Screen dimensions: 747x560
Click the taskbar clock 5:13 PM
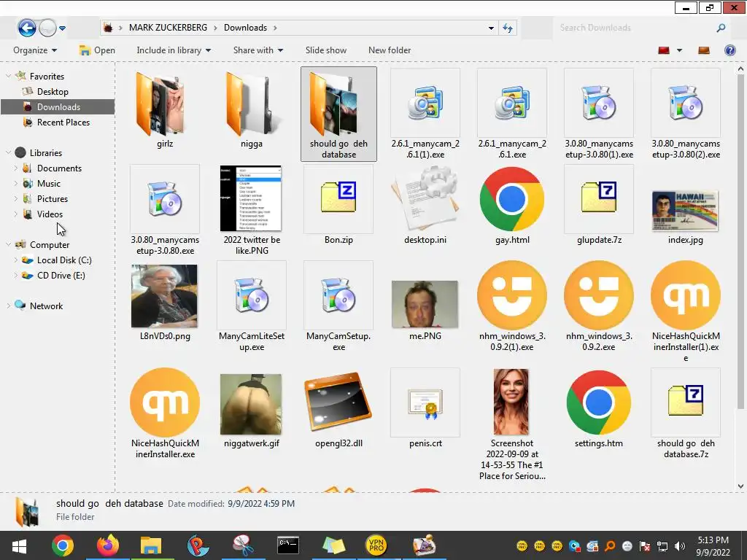[713, 540]
